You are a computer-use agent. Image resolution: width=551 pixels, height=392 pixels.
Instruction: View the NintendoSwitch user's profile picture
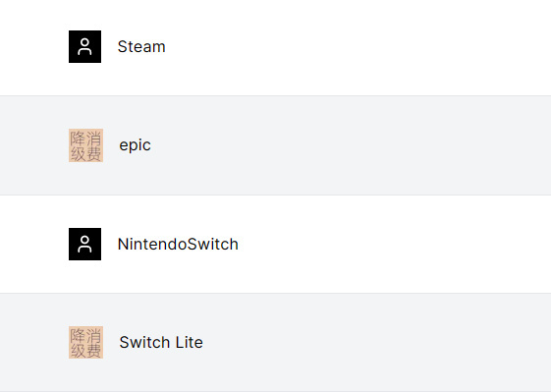[84, 244]
